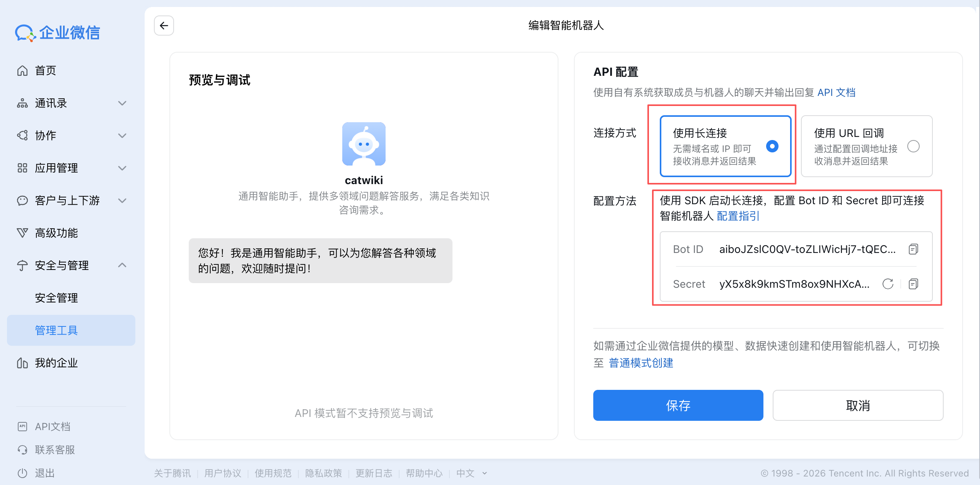Open 安全管理 from sidebar
This screenshot has height=485, width=980.
56,297
